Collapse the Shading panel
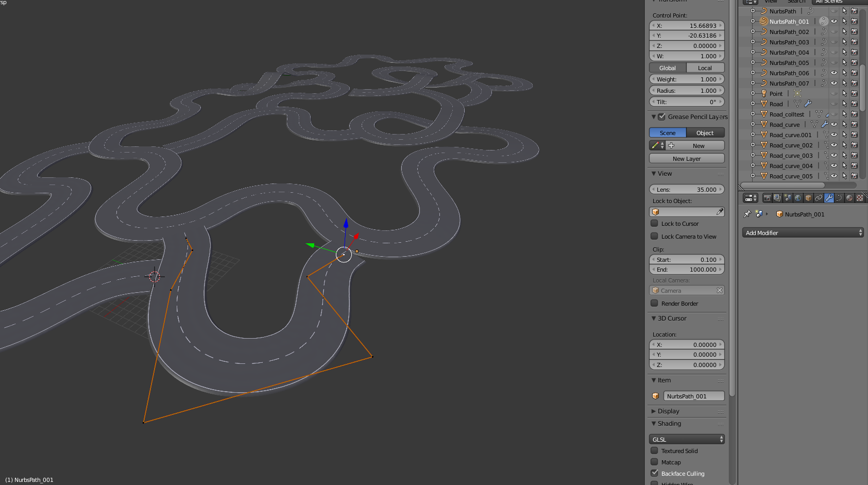The image size is (868, 485). pyautogui.click(x=654, y=423)
